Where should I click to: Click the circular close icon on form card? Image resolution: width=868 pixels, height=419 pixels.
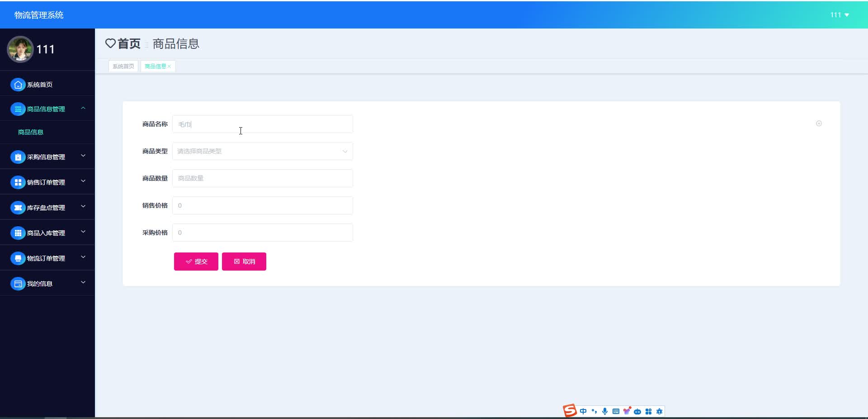click(819, 124)
